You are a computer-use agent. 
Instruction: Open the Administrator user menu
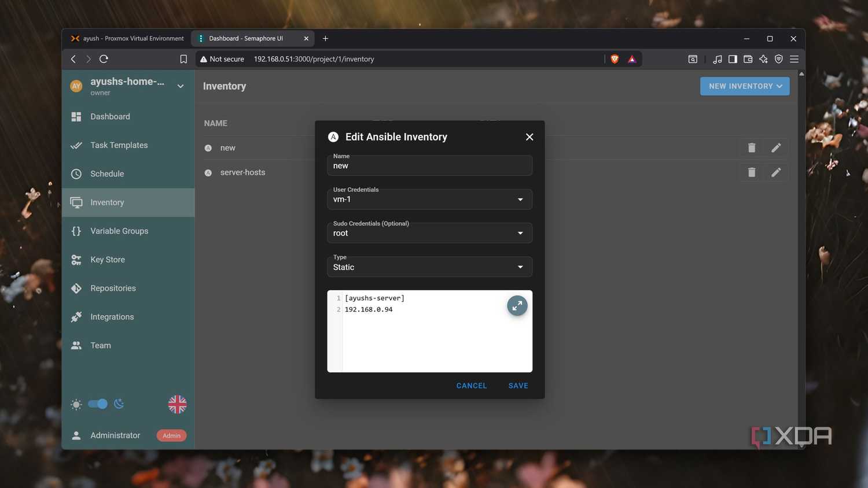[x=128, y=435]
